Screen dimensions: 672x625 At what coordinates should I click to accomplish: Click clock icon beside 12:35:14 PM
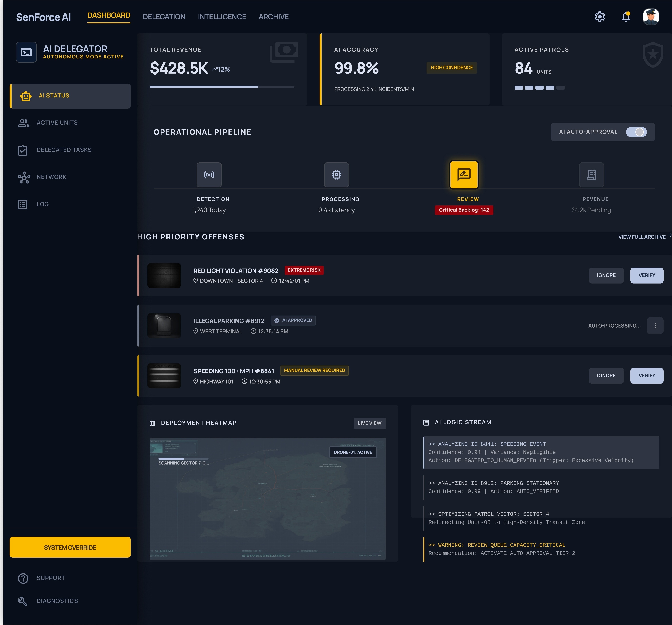(x=253, y=331)
